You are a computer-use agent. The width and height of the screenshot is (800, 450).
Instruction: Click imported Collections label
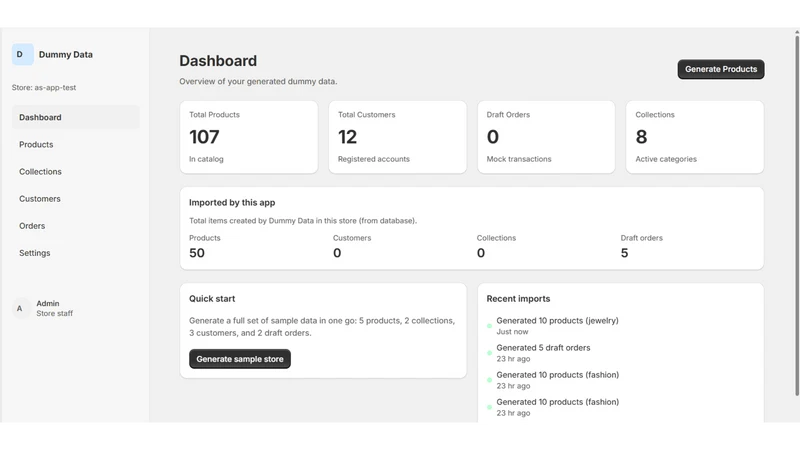[x=496, y=238]
